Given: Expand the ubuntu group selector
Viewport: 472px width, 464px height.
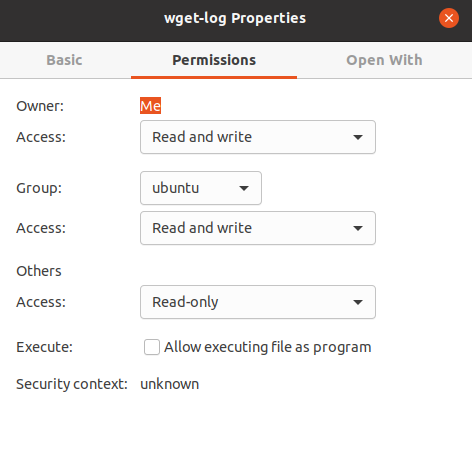Looking at the screenshot, I should click(201, 188).
